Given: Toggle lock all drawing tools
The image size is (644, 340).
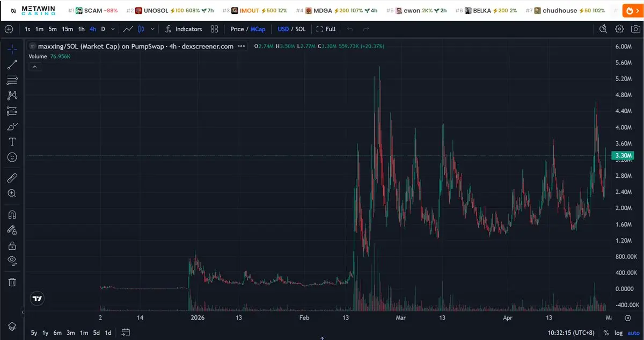Looking at the screenshot, I should point(12,245).
